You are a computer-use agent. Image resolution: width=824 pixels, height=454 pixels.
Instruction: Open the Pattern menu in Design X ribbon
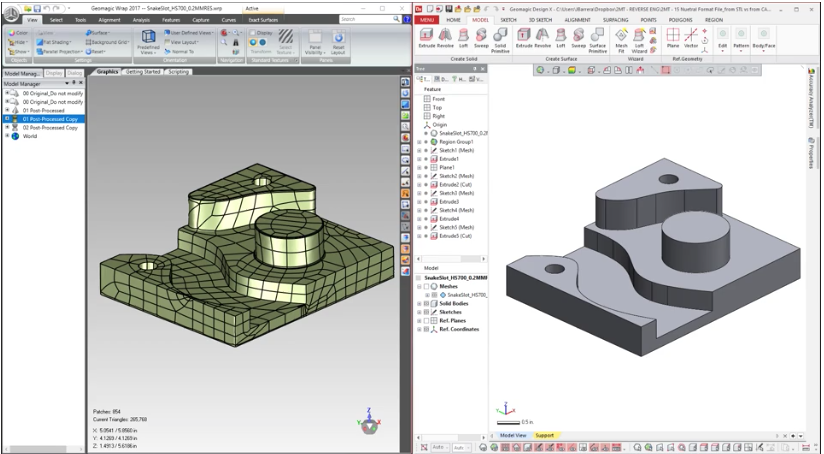pos(741,39)
